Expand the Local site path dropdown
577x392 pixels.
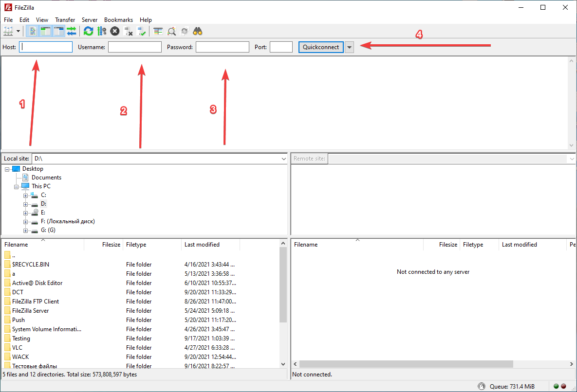point(283,159)
